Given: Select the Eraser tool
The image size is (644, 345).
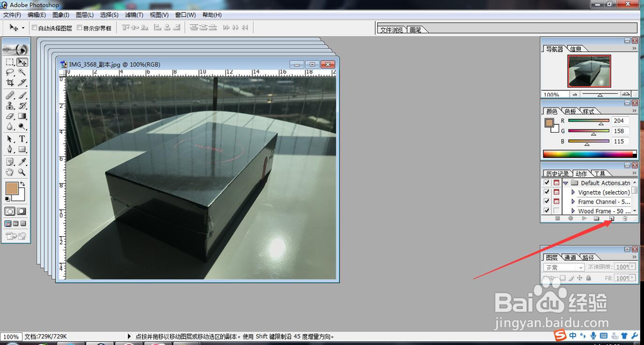Looking at the screenshot, I should [x=10, y=117].
